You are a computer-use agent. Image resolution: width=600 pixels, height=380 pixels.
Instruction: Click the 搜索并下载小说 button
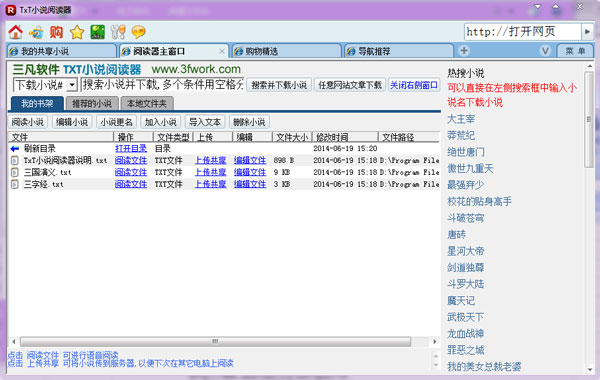coord(279,85)
